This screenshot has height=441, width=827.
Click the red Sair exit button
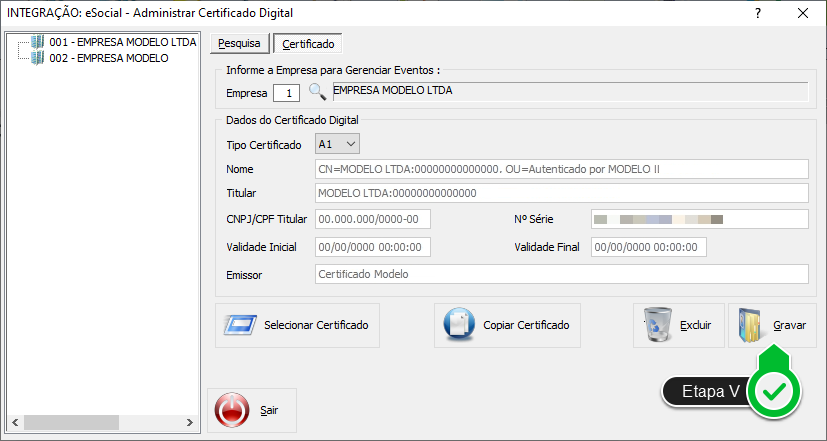click(x=251, y=410)
